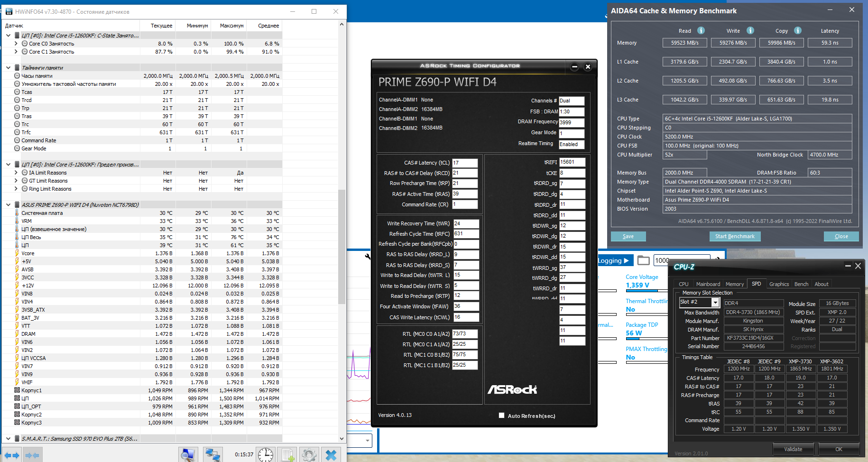Click the HWiNFO64 title bar app icon
The height and width of the screenshot is (462, 868).
tap(9, 11)
